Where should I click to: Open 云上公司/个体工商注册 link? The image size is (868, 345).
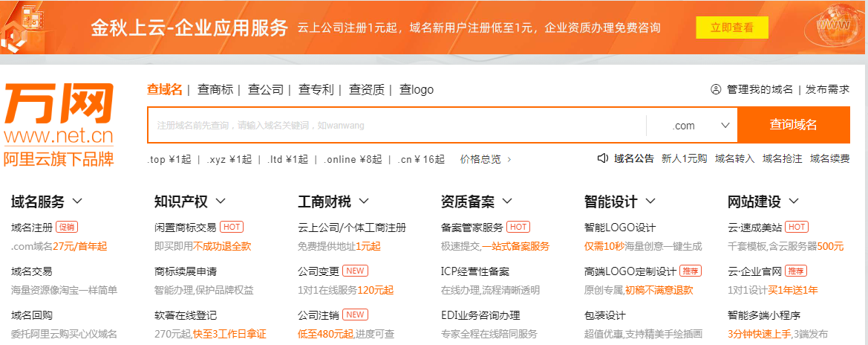pyautogui.click(x=352, y=227)
